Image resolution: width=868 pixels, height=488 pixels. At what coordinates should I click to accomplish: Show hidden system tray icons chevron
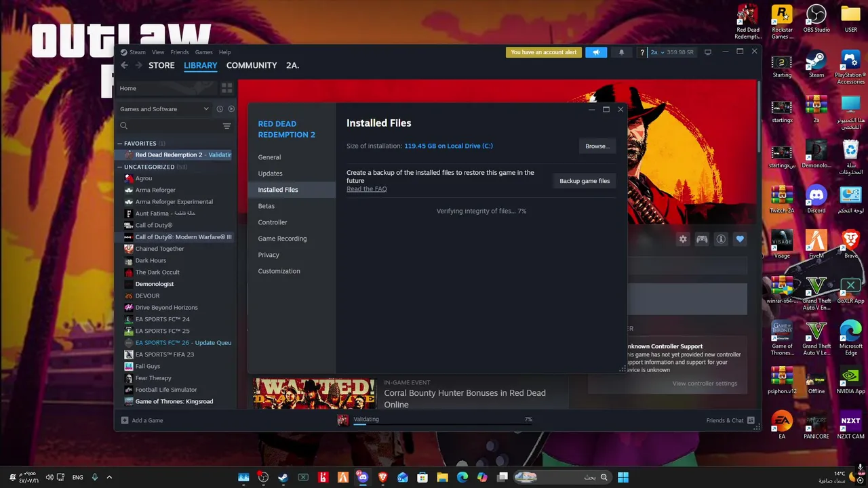(x=109, y=477)
